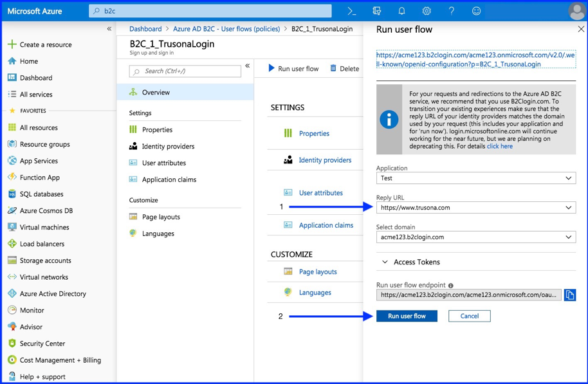Click the Azure Cosmos DB icon
This screenshot has width=588, height=384.
point(12,210)
